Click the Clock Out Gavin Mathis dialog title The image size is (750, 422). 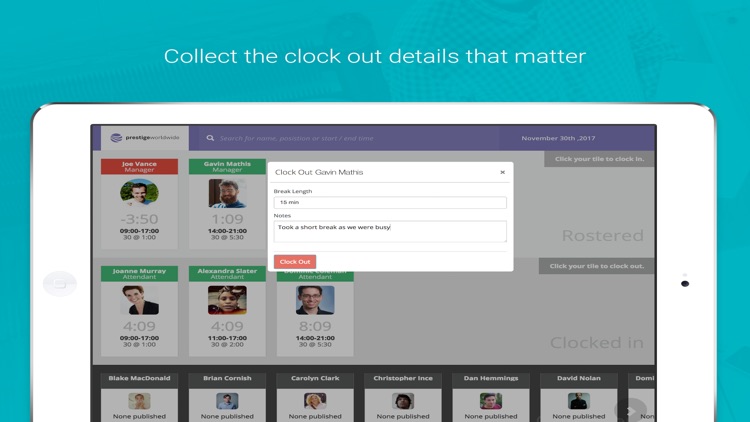(x=319, y=172)
